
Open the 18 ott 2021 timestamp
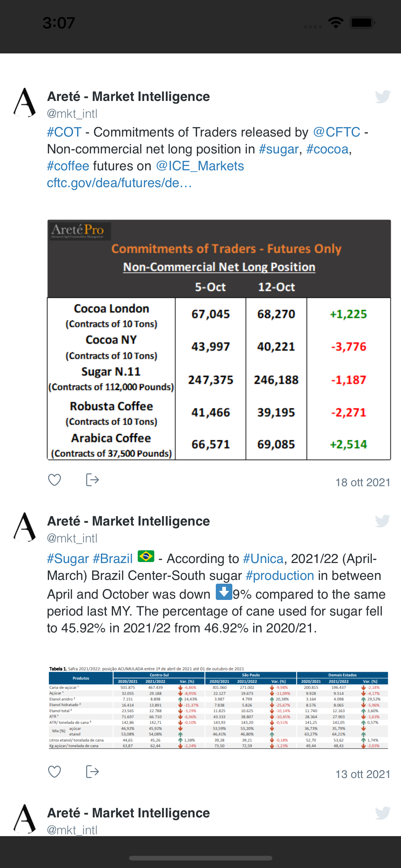(x=363, y=482)
